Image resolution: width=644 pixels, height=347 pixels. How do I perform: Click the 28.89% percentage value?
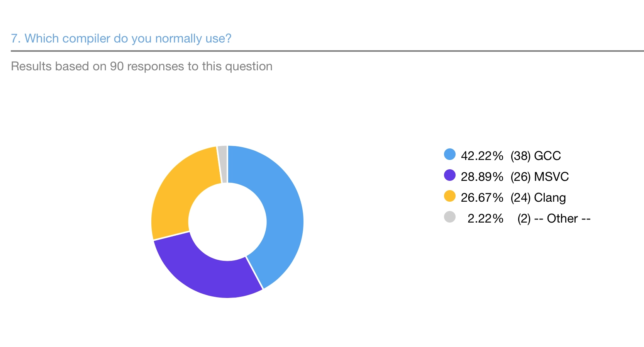(x=482, y=177)
